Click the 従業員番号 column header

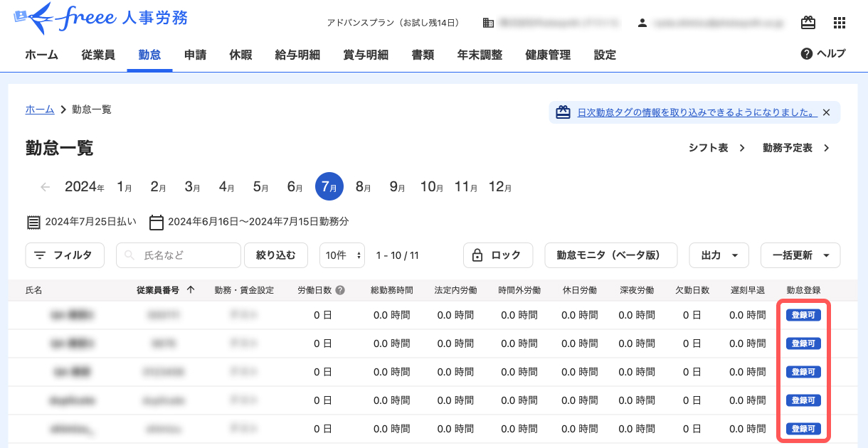pyautogui.click(x=158, y=290)
